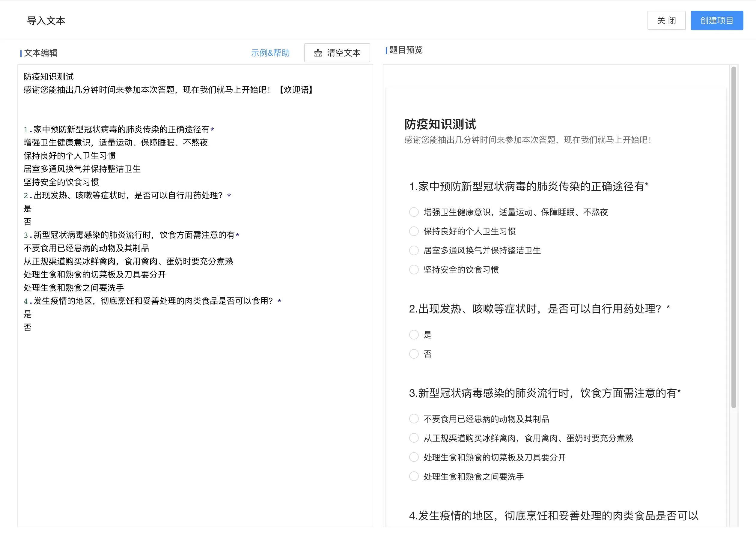Click the 题目预览 section header
The height and width of the screenshot is (541, 756).
[x=406, y=50]
